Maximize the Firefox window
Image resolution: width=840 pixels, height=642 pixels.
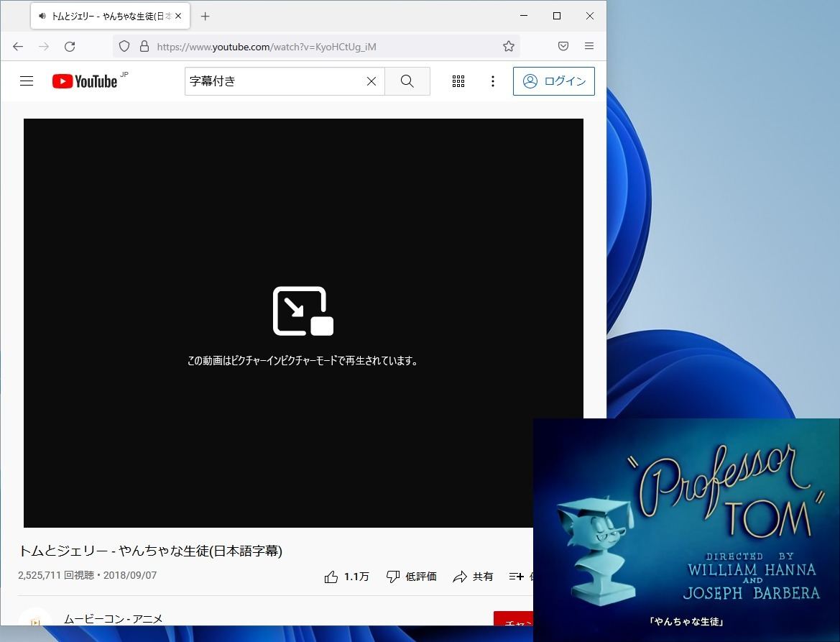tap(557, 16)
